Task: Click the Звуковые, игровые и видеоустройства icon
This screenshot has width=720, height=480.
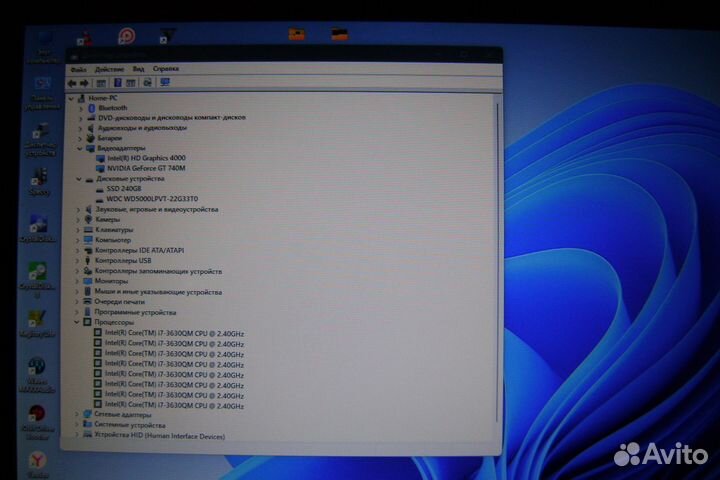Action: [89, 209]
